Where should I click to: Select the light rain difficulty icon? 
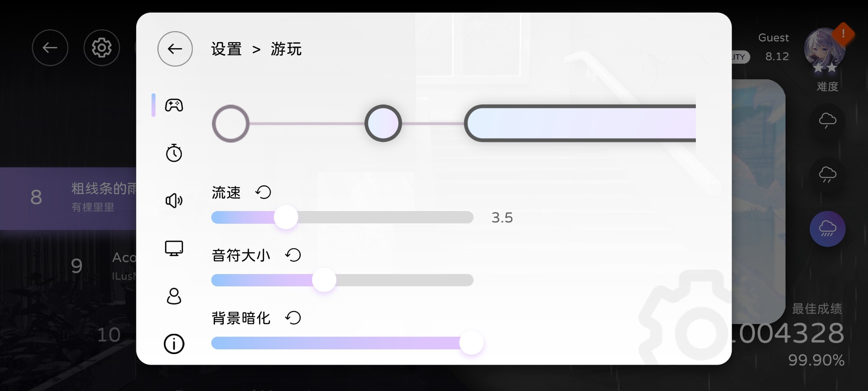click(827, 120)
